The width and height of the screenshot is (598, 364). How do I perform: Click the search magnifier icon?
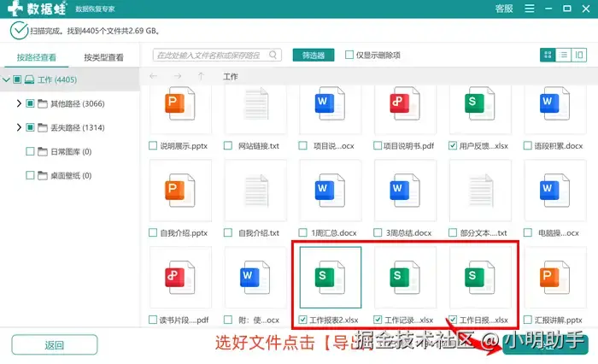(x=273, y=55)
